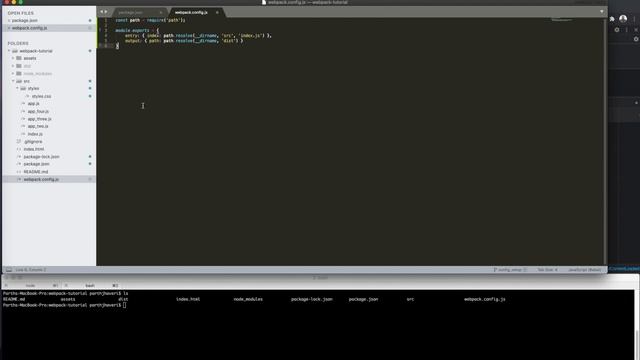Click the minimap preview in the editor

pos(562,20)
